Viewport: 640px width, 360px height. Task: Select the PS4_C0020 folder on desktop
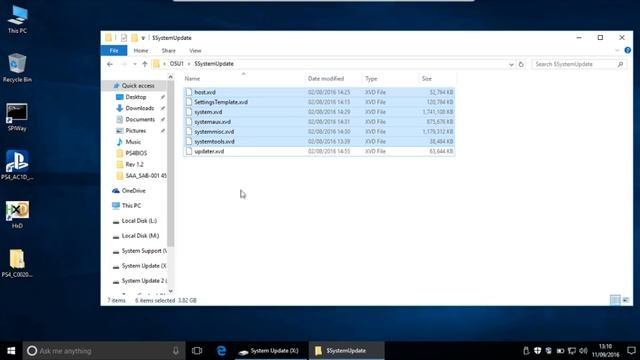[17, 263]
